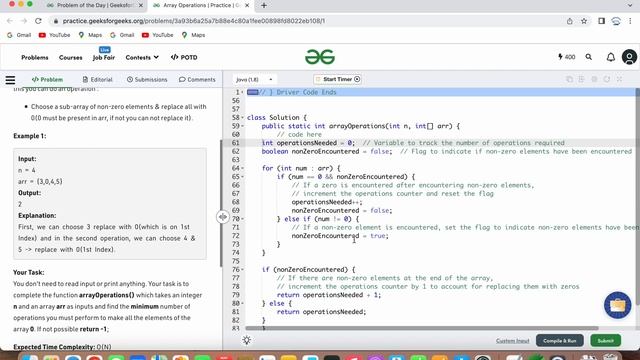640x360 pixels.
Task: Open the POTD menu item
Action: [x=184, y=58]
